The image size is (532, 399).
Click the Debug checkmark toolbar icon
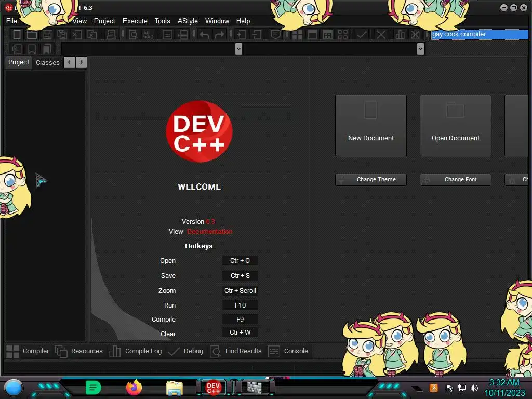[x=362, y=35]
